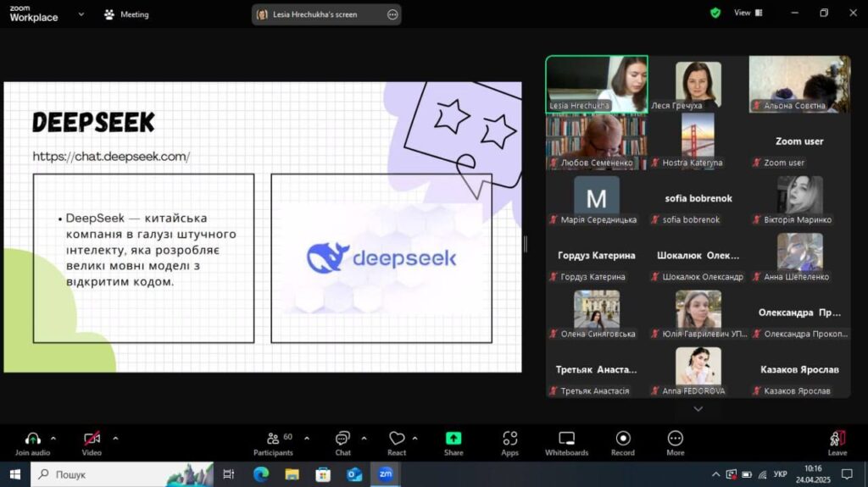This screenshot has height=487, width=868.
Task: Open the battery status tray icon
Action: pyautogui.click(x=747, y=474)
